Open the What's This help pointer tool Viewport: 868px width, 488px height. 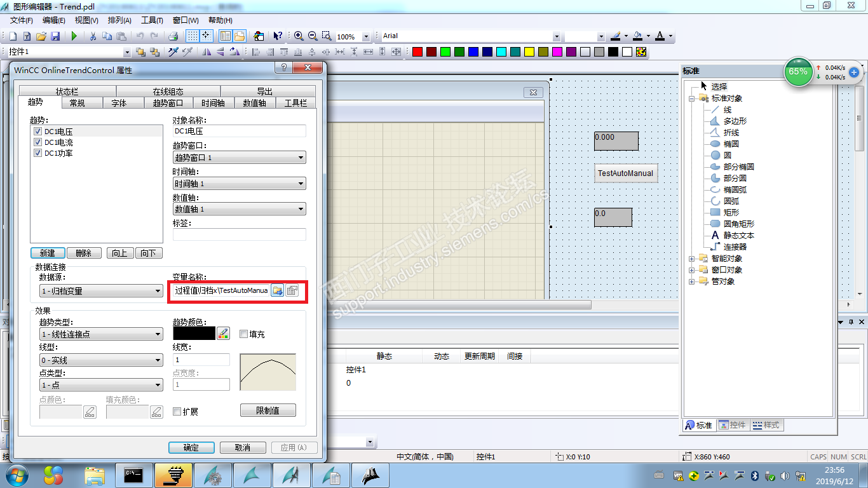pos(278,36)
